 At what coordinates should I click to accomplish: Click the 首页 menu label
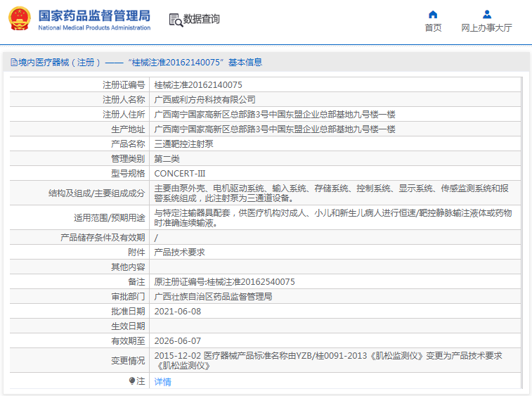click(x=433, y=28)
